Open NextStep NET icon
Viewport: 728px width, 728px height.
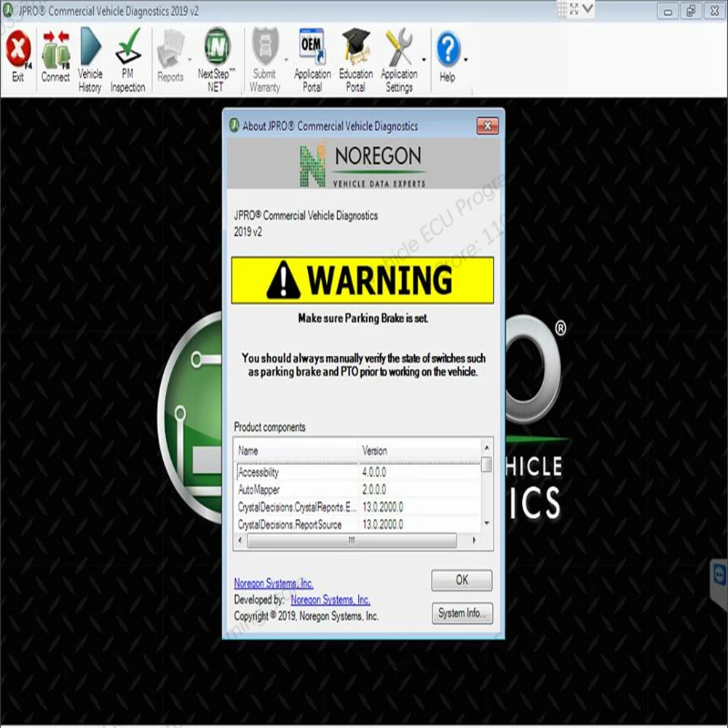click(x=217, y=47)
